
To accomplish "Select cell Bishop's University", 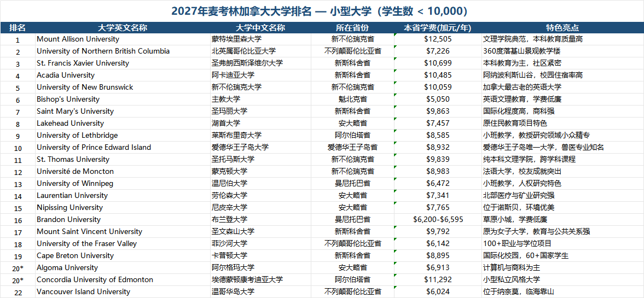I will (x=123, y=100).
